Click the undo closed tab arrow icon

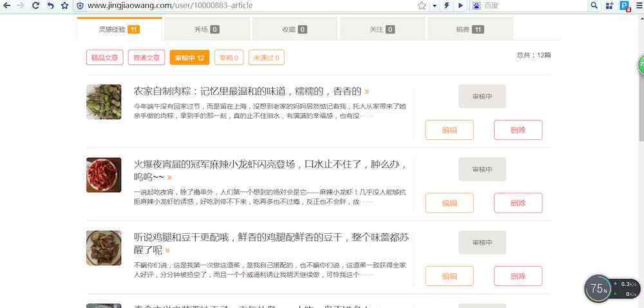50,5
